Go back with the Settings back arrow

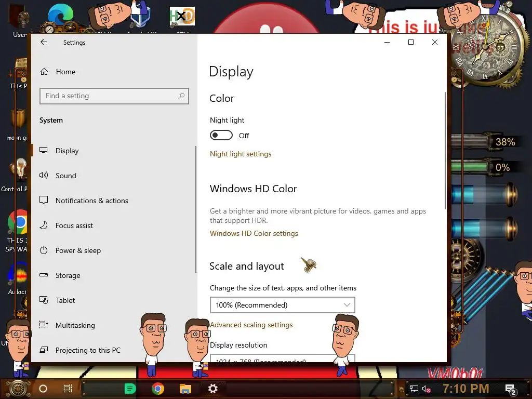click(x=44, y=42)
